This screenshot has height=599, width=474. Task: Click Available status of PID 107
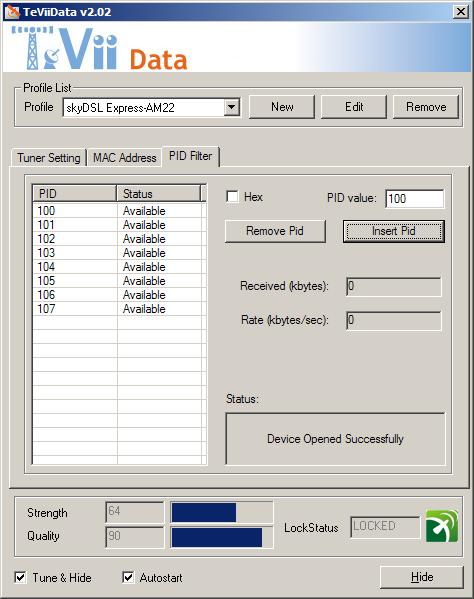click(x=144, y=309)
